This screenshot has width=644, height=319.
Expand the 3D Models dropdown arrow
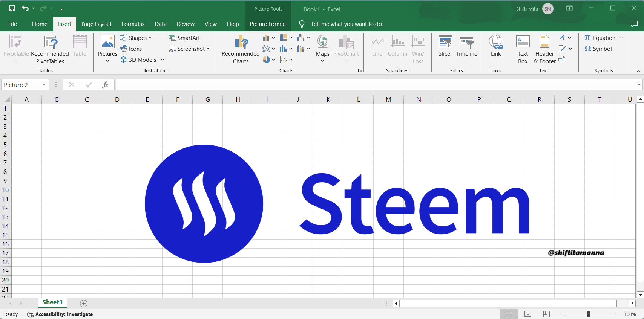pos(163,60)
